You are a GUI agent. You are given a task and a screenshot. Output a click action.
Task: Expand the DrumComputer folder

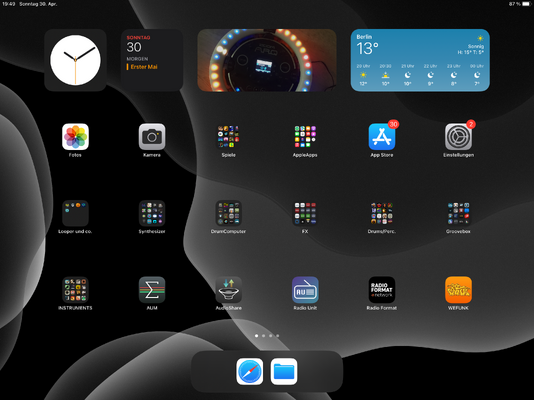(x=229, y=213)
